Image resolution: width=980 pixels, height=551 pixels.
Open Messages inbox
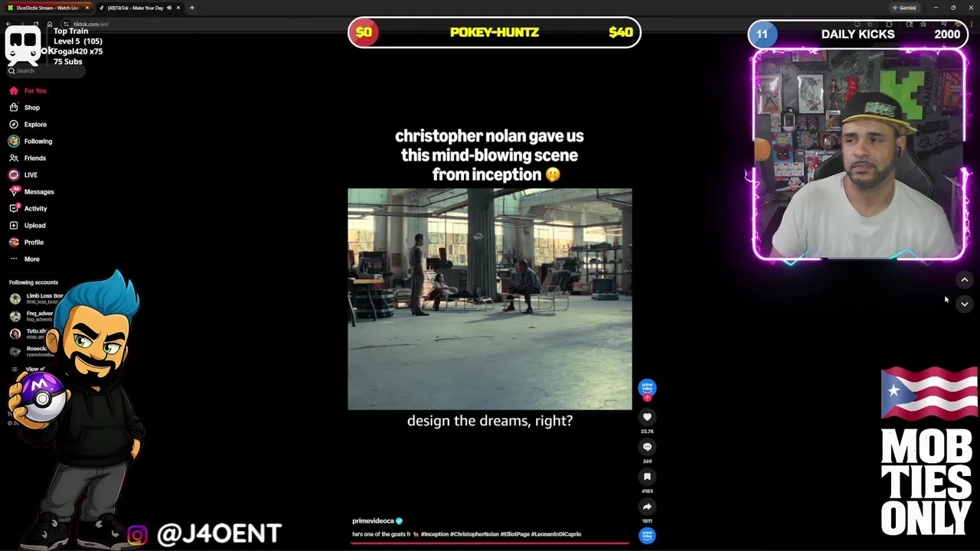pos(31,191)
